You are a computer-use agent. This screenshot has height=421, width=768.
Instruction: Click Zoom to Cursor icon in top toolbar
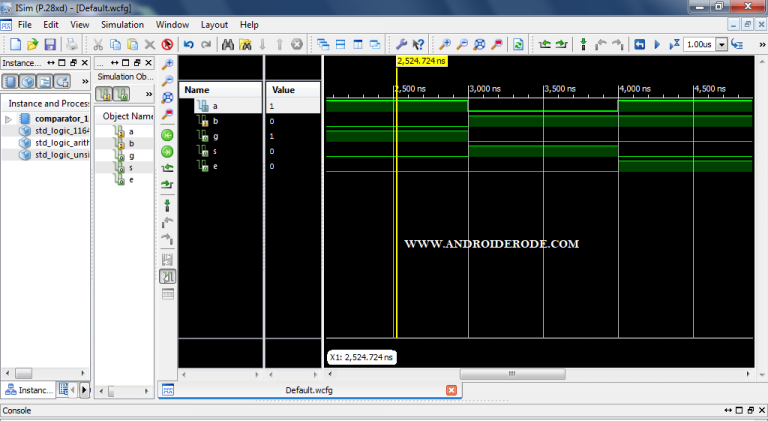pos(497,45)
